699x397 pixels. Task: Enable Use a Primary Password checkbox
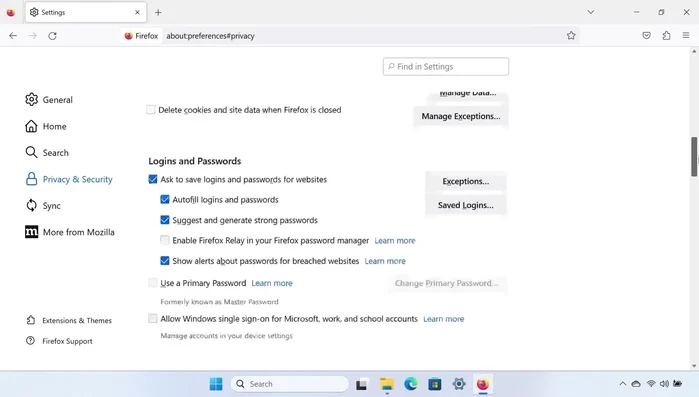pos(153,282)
